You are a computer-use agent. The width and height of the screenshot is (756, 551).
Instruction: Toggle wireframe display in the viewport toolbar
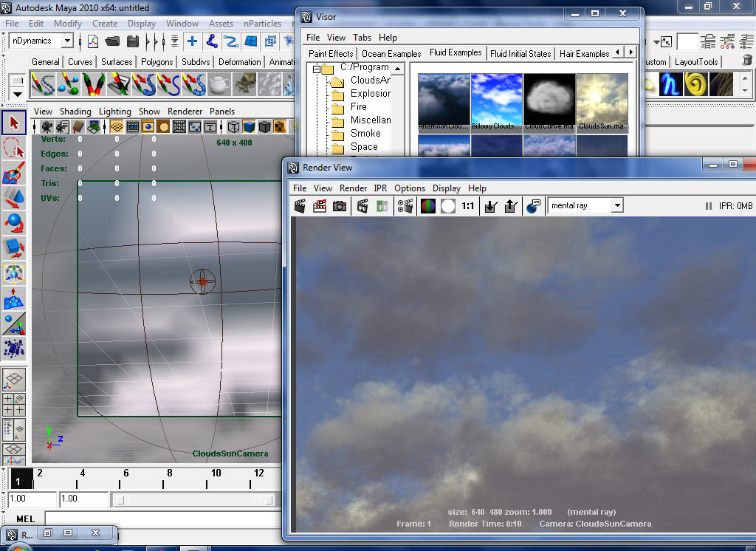tap(233, 127)
